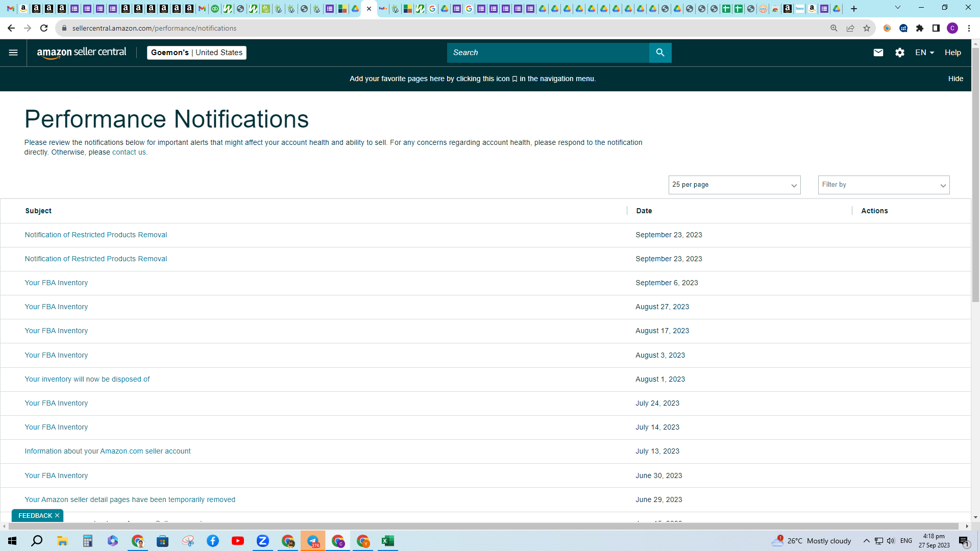Click the Date column header

[x=644, y=211]
